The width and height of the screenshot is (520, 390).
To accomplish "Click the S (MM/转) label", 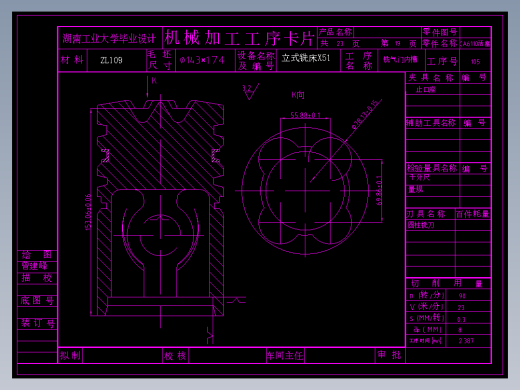I will coord(427,318).
